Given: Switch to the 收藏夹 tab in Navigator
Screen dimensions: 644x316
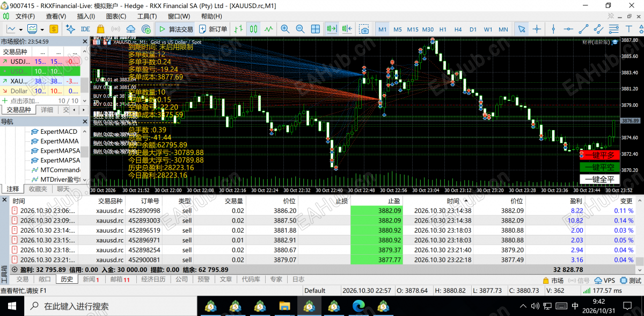Looking at the screenshot, I should 39,189.
